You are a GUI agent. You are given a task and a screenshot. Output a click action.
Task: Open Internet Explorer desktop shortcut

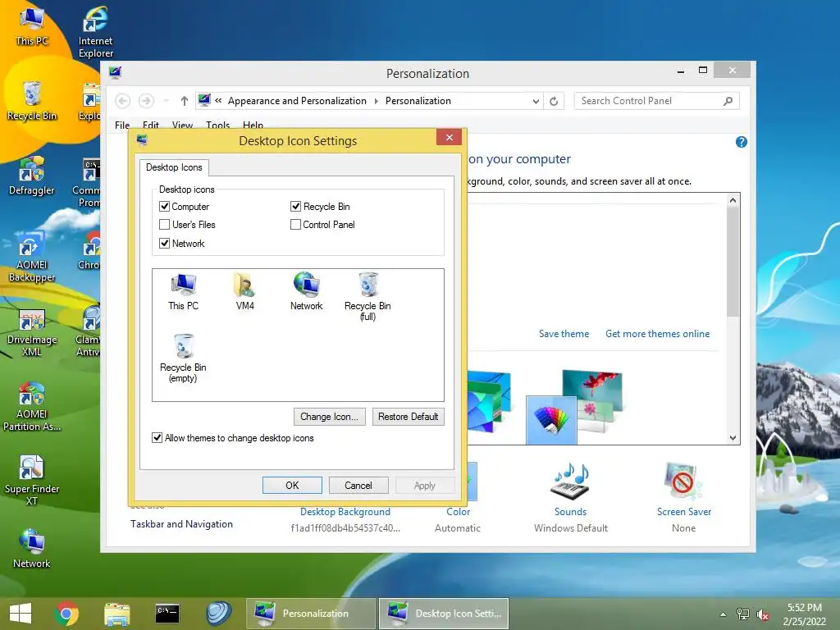(x=96, y=32)
